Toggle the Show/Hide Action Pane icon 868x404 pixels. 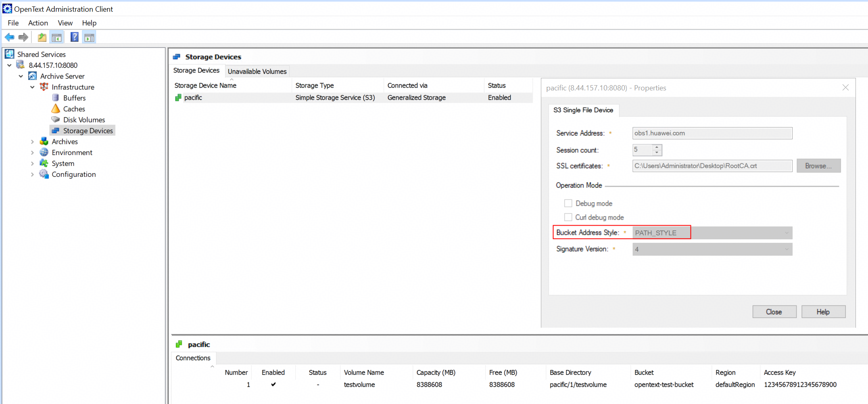pos(89,38)
